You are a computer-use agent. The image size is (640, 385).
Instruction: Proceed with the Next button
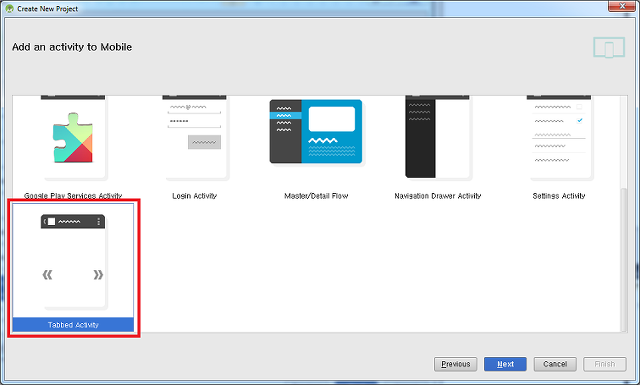505,364
